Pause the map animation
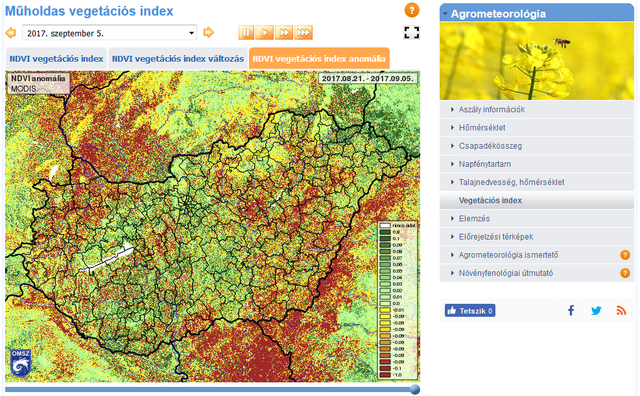Viewport: 640px width, 396px height. pyautogui.click(x=246, y=33)
